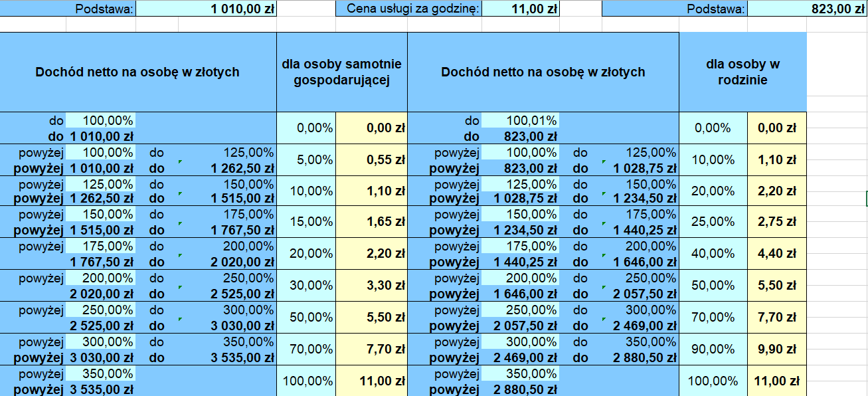The width and height of the screenshot is (868, 396).
Task: Select the Podstawa cell showing 823,00 zł
Action: point(808,9)
